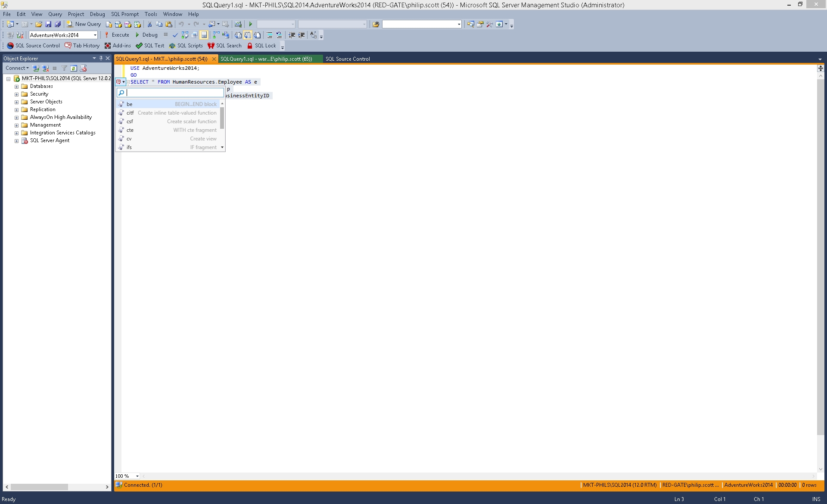827x504 pixels.
Task: Toggle Results to Grid button
Action: coord(247,35)
